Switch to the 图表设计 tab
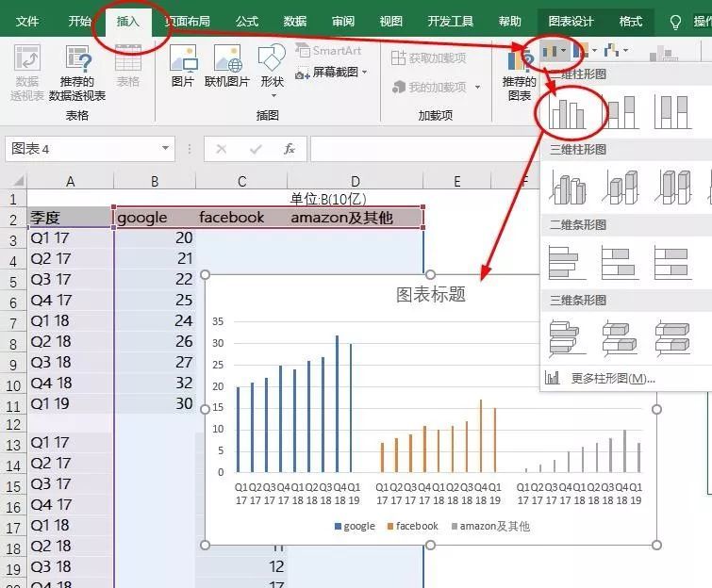Viewport: 712px width, 588px height. [x=571, y=22]
